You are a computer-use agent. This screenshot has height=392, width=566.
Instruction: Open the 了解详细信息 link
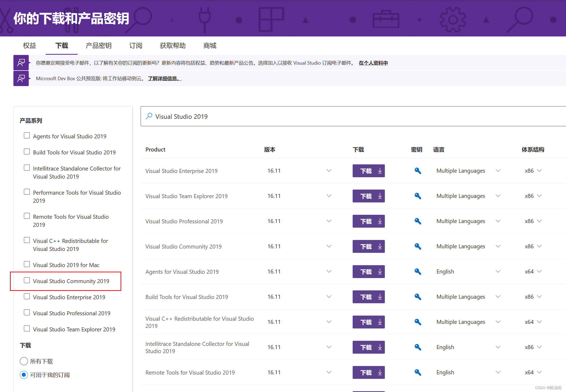pyautogui.click(x=165, y=79)
